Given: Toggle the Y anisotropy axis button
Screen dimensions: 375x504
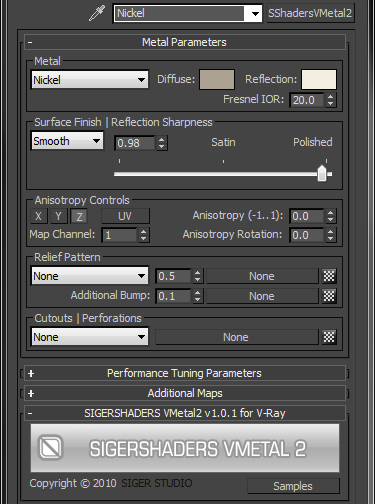Looking at the screenshot, I should 59,216.
